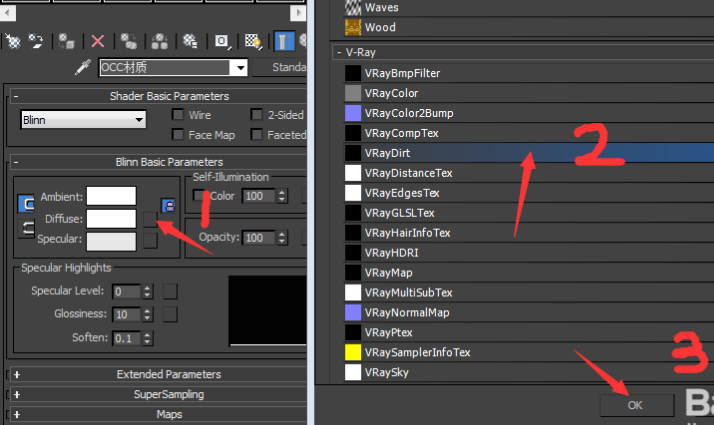Click the Wood map swatch icon
714x425 pixels.
click(x=353, y=27)
